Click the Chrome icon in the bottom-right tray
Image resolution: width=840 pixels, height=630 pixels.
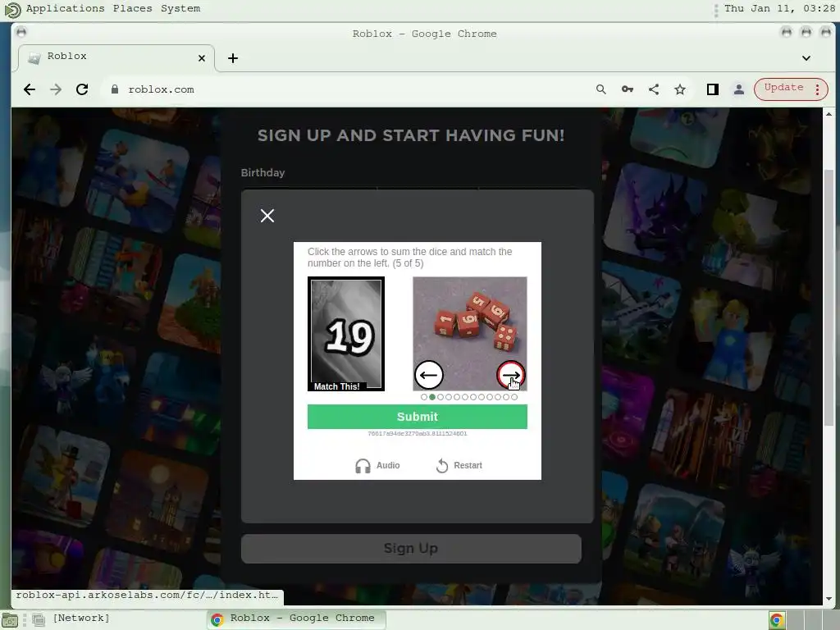click(777, 620)
